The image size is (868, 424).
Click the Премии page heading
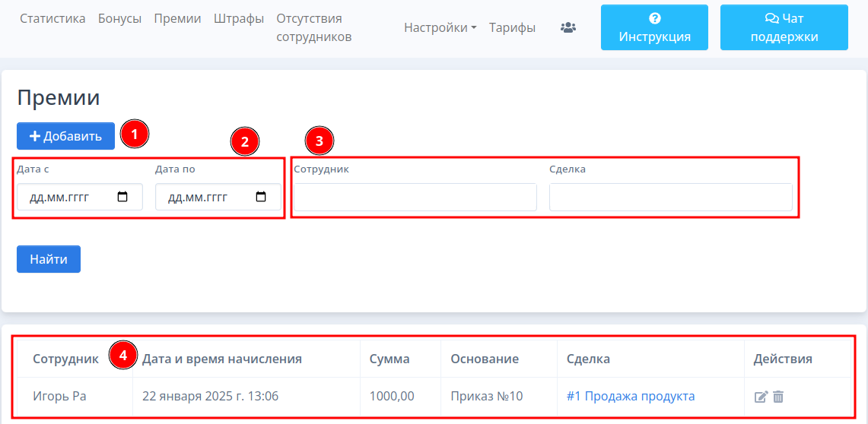pos(59,98)
